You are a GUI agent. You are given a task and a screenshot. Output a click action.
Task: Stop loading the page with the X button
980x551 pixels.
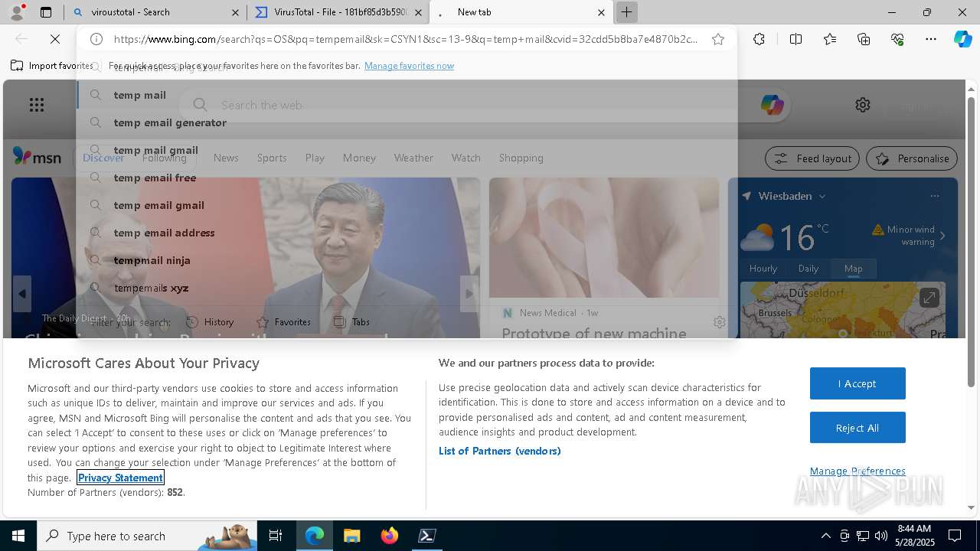tap(54, 39)
